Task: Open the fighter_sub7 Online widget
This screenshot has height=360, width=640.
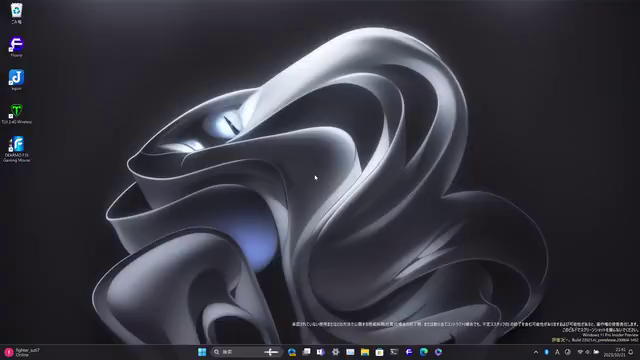Action: pos(22,352)
